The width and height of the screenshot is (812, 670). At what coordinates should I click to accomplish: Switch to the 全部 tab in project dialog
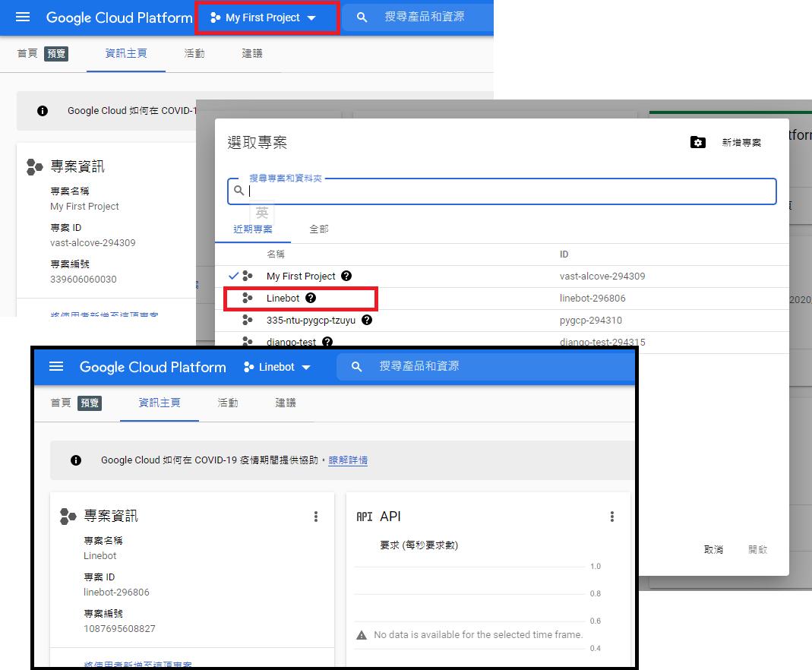319,229
